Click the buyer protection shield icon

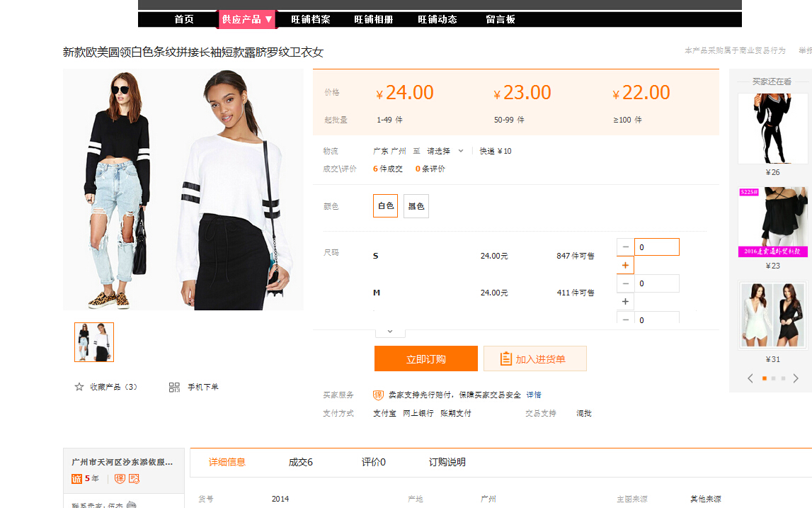click(379, 395)
